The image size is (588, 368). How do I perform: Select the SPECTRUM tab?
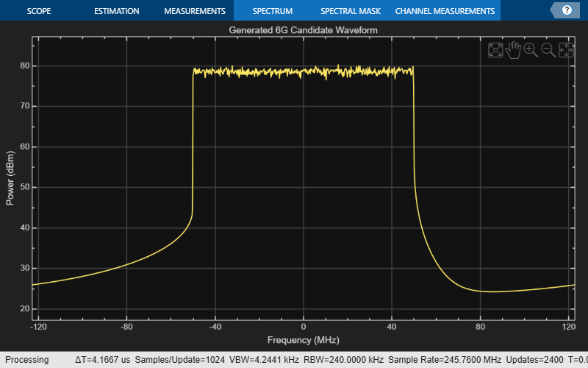click(x=273, y=11)
